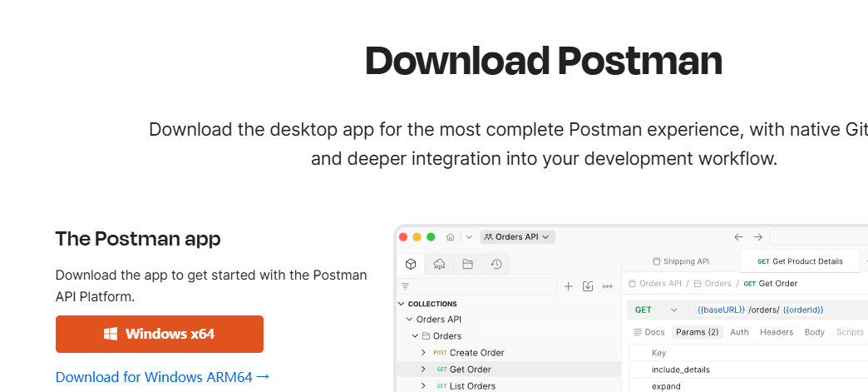Select the folder icon in sidebar tabs
The height and width of the screenshot is (392, 868).
[x=467, y=264]
